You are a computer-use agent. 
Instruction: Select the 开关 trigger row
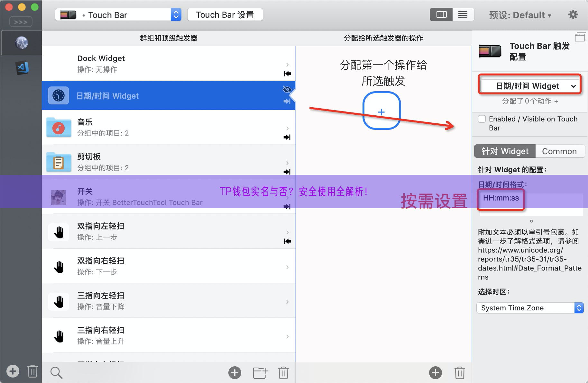tap(169, 197)
